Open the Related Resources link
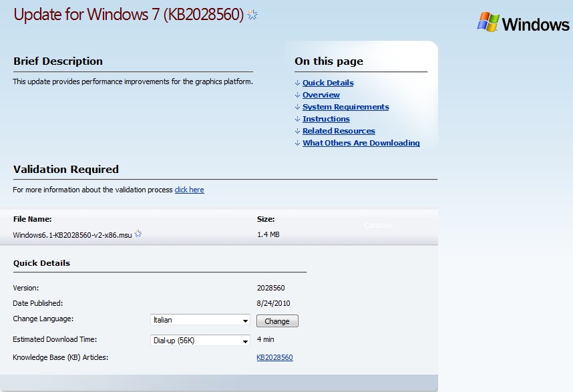This screenshot has height=392, width=573. [x=339, y=131]
